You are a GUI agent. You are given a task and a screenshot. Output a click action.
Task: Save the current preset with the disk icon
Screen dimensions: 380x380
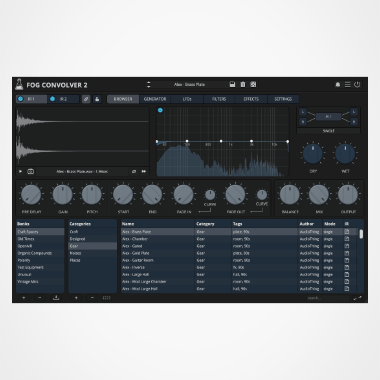[x=232, y=84]
